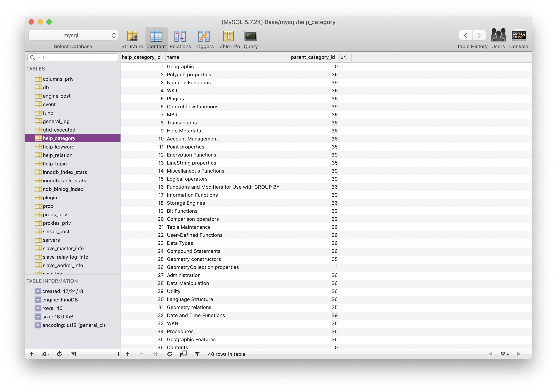The width and height of the screenshot is (557, 392).
Task: Select the help_keyword table
Action: (58, 147)
